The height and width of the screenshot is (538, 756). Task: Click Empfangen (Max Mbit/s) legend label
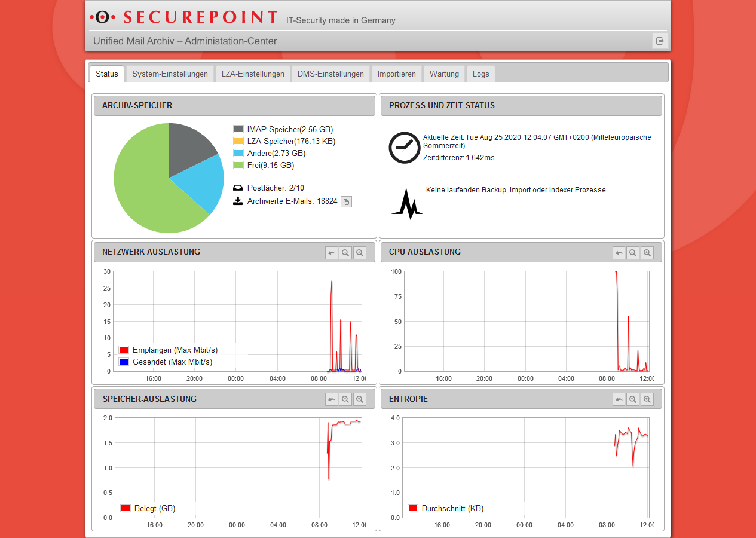pos(175,350)
